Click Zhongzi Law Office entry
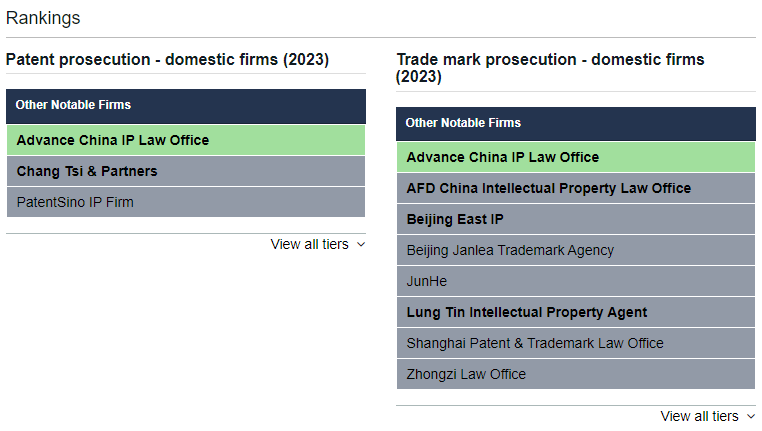 tap(466, 374)
